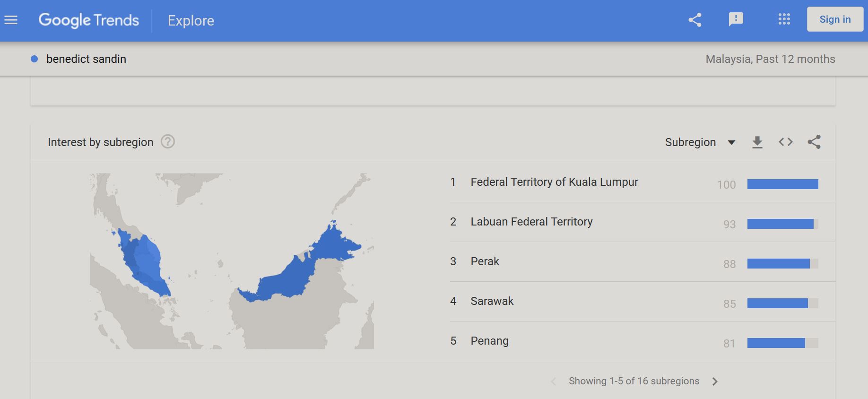The image size is (868, 399).
Task: Click Sarawak region on the map
Action: click(284, 281)
